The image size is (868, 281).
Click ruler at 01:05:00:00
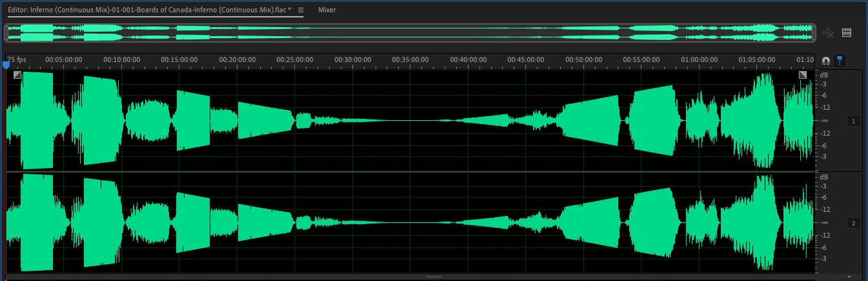[756, 59]
